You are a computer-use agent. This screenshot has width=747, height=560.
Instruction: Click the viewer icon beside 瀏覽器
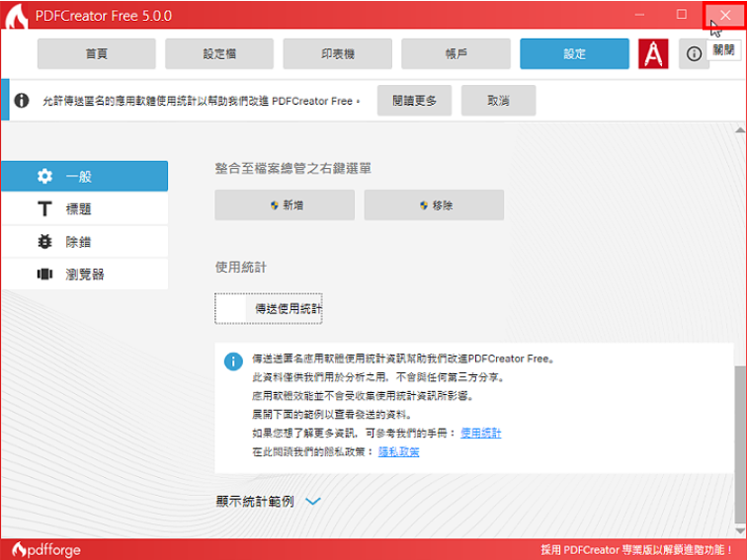click(x=44, y=274)
